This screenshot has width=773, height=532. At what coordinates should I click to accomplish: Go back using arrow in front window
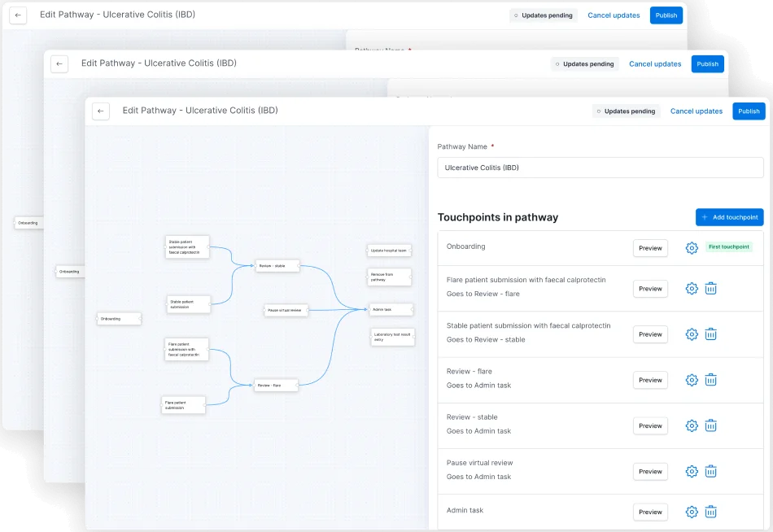101,111
